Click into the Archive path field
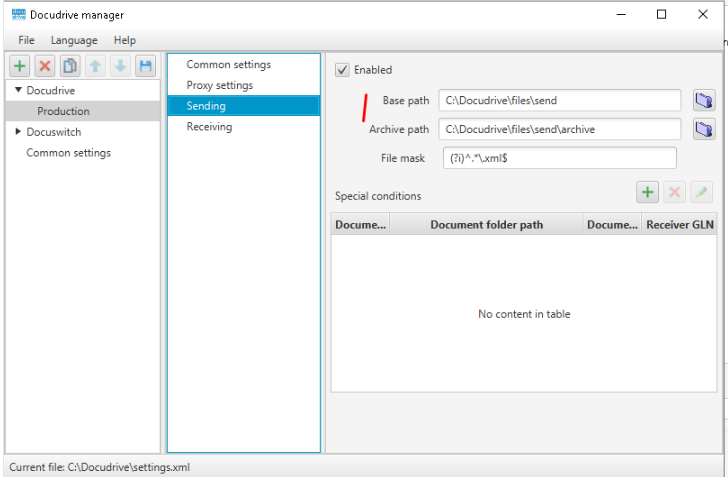 tap(559, 129)
